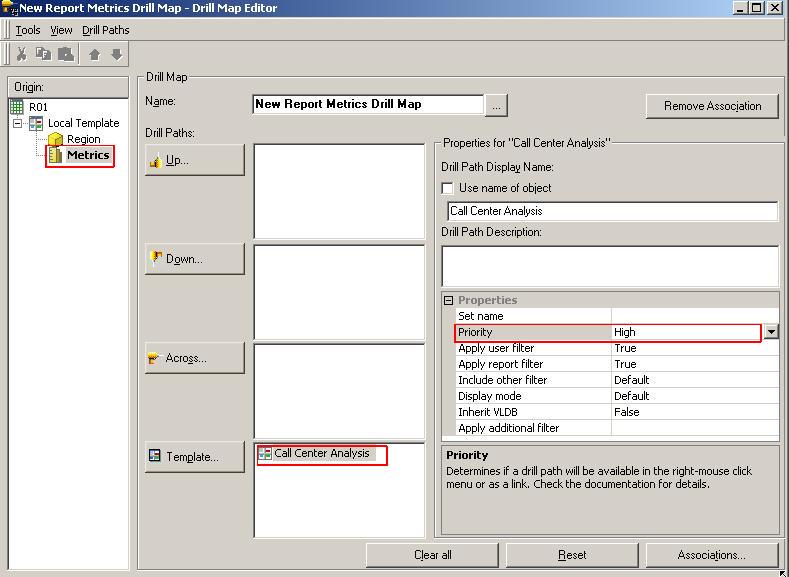This screenshot has width=789, height=577.
Task: Click the Across... drill path button
Action: point(195,358)
